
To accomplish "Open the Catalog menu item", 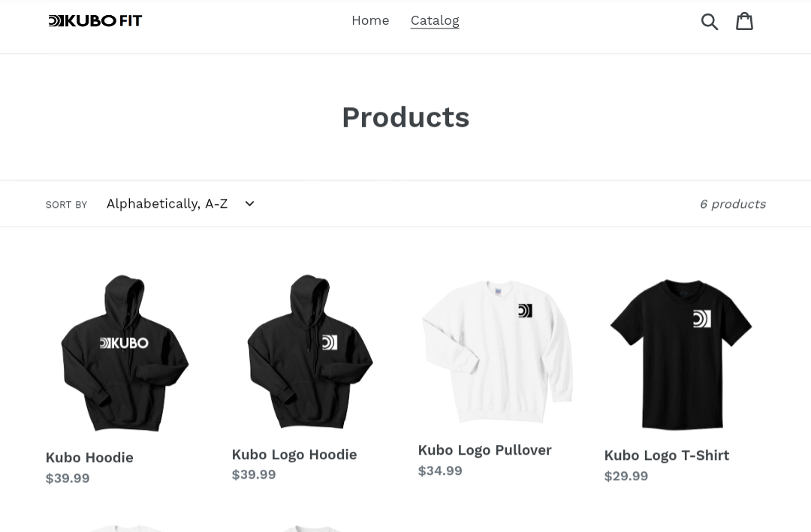I will 435,21.
